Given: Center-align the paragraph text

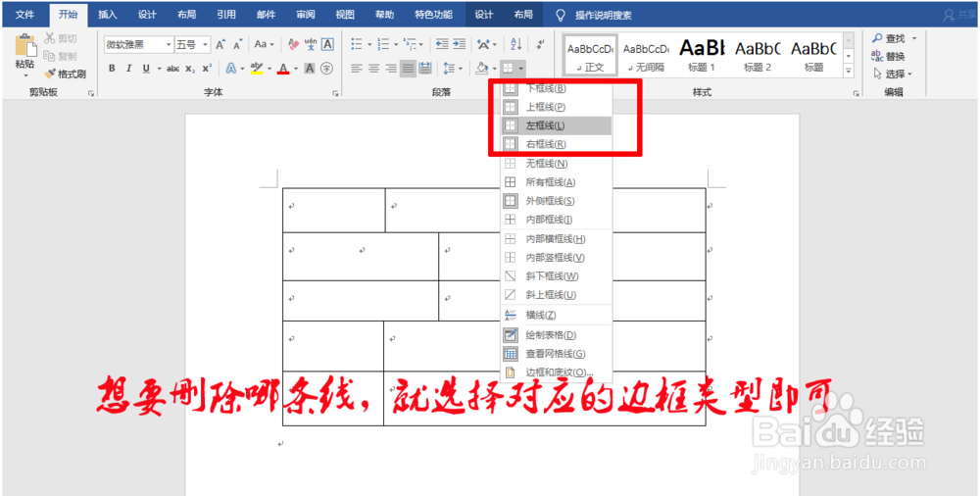Looking at the screenshot, I should point(373,69).
